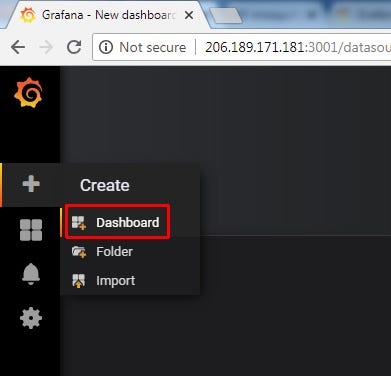Click the Grafana logo in the sidebar

28,92
